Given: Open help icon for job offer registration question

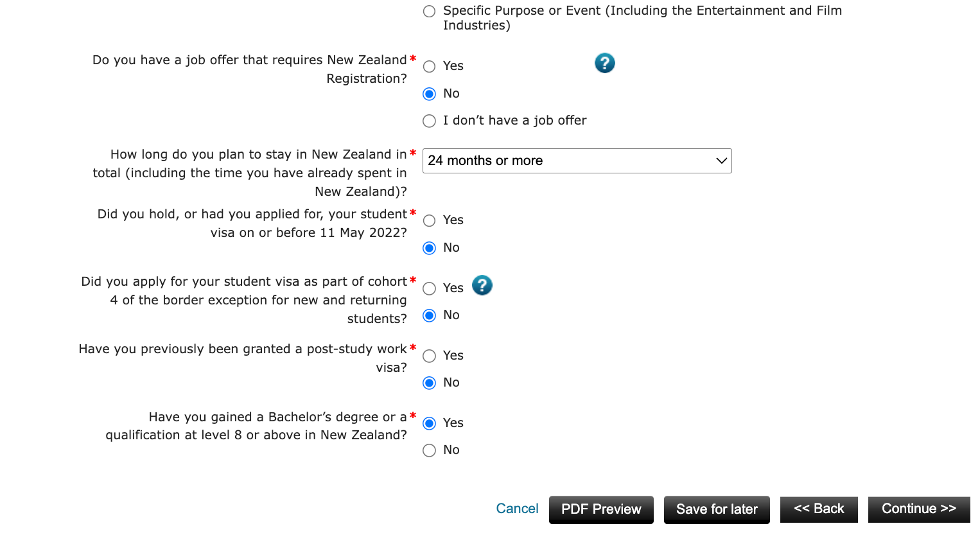Looking at the screenshot, I should pos(604,63).
